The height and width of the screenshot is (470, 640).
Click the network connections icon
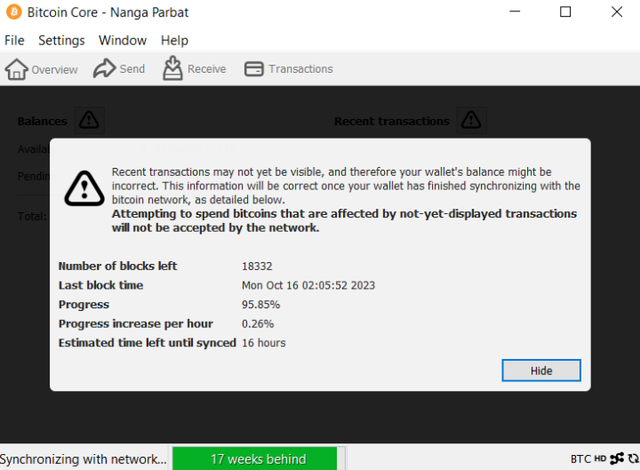tap(617, 459)
